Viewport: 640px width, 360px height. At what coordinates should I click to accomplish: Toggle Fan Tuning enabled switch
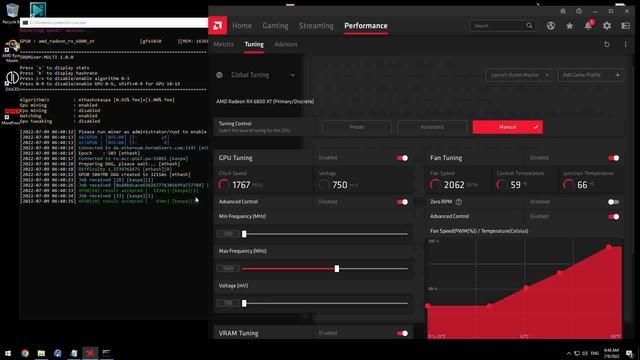(613, 158)
